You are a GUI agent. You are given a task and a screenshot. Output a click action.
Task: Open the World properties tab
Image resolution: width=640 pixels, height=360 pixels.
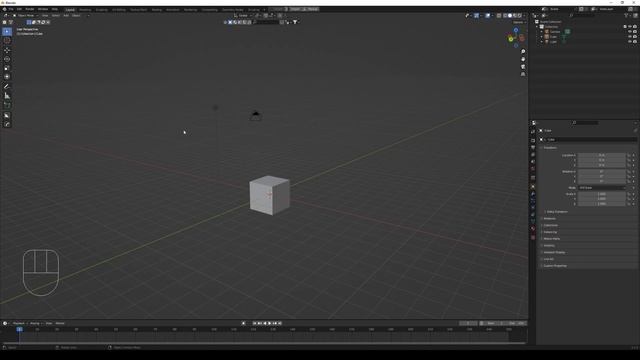pyautogui.click(x=533, y=169)
